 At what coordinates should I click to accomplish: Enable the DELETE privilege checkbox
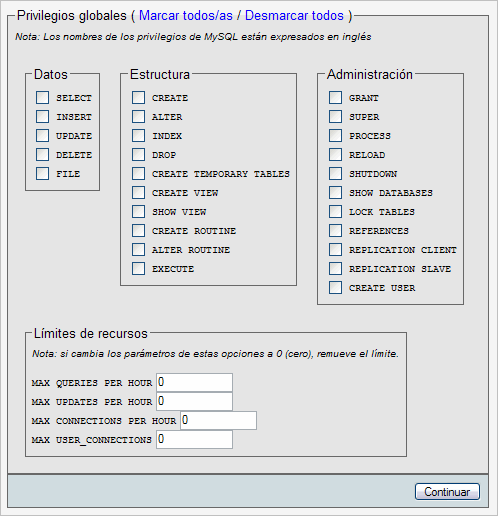click(43, 155)
